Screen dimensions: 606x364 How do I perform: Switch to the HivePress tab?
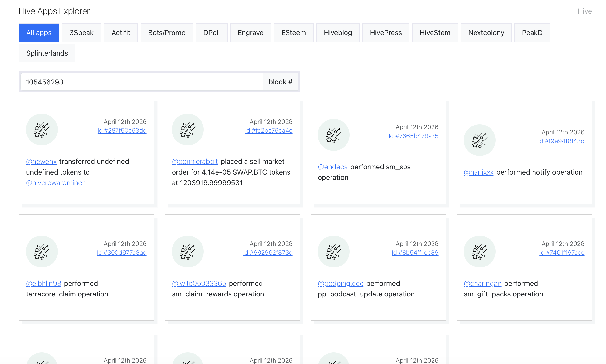pyautogui.click(x=386, y=33)
